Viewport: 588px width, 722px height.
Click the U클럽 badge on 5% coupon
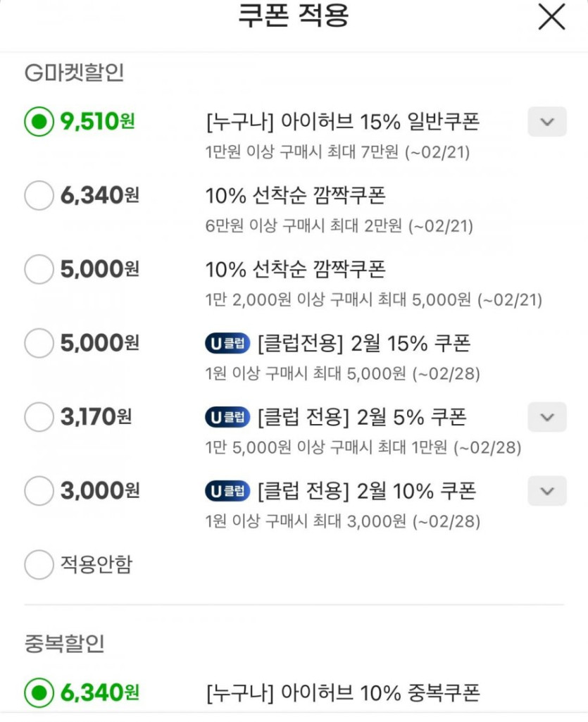click(x=227, y=418)
